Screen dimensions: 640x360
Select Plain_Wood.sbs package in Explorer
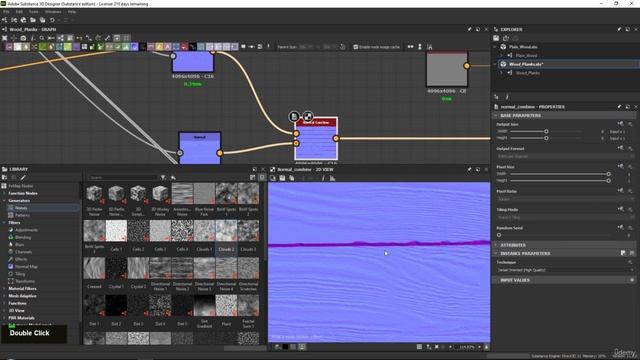click(523, 47)
